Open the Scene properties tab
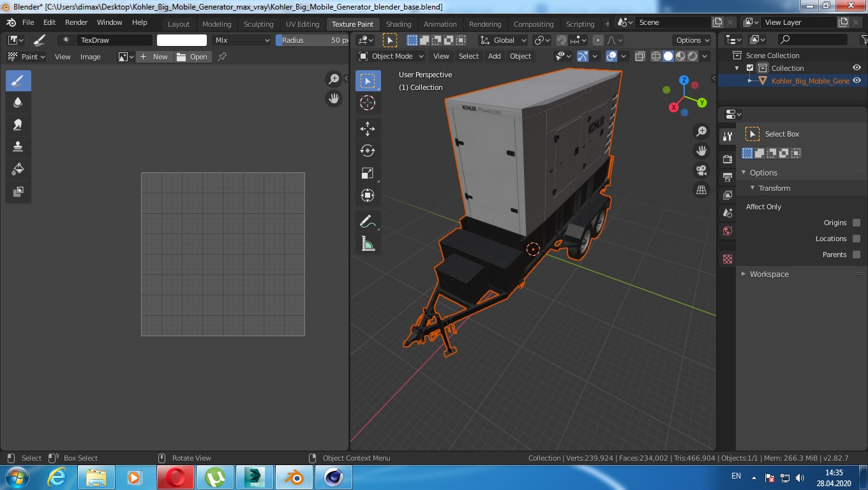This screenshot has width=868, height=490. tap(727, 212)
